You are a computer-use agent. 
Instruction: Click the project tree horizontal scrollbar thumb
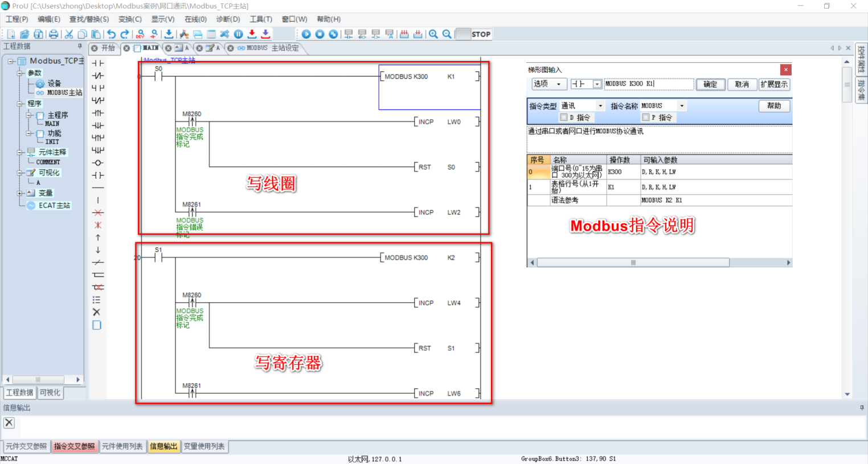[38, 380]
